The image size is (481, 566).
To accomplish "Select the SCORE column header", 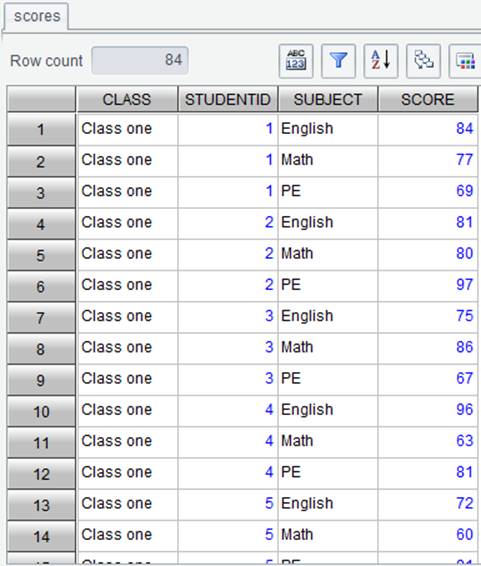I will pos(428,99).
